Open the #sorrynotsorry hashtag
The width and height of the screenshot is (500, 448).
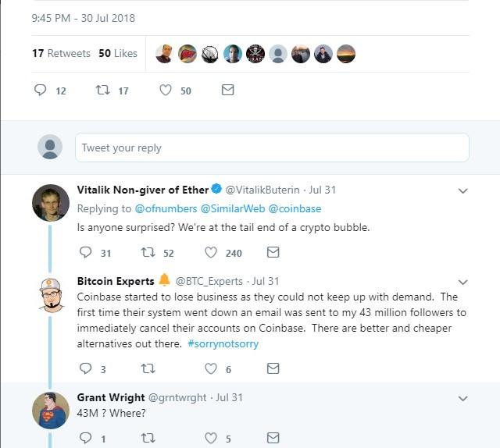tap(223, 344)
